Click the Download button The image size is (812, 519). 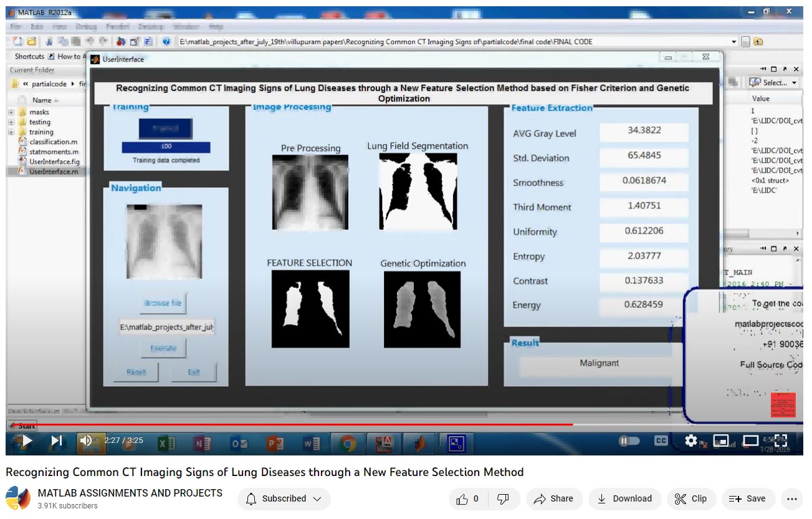tap(624, 498)
